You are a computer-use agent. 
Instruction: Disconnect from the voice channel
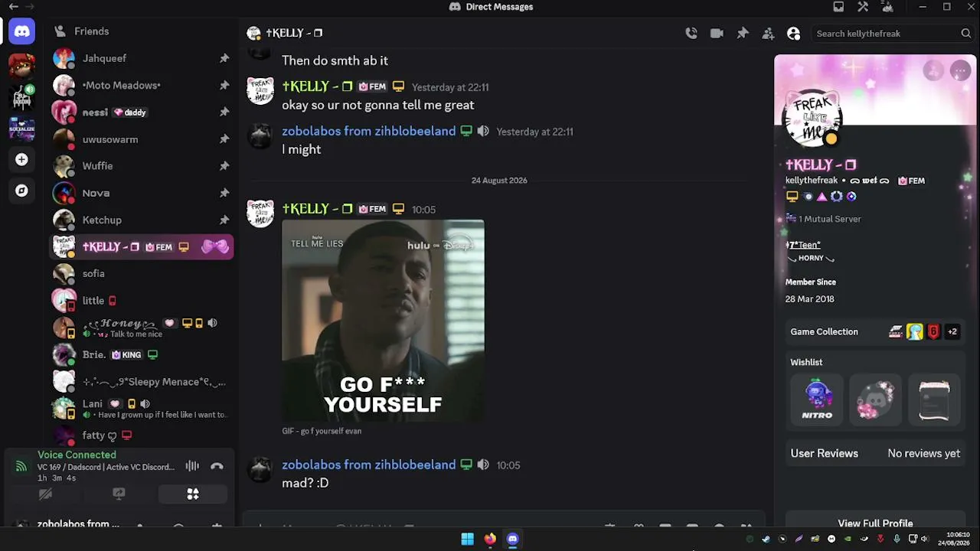pos(217,466)
